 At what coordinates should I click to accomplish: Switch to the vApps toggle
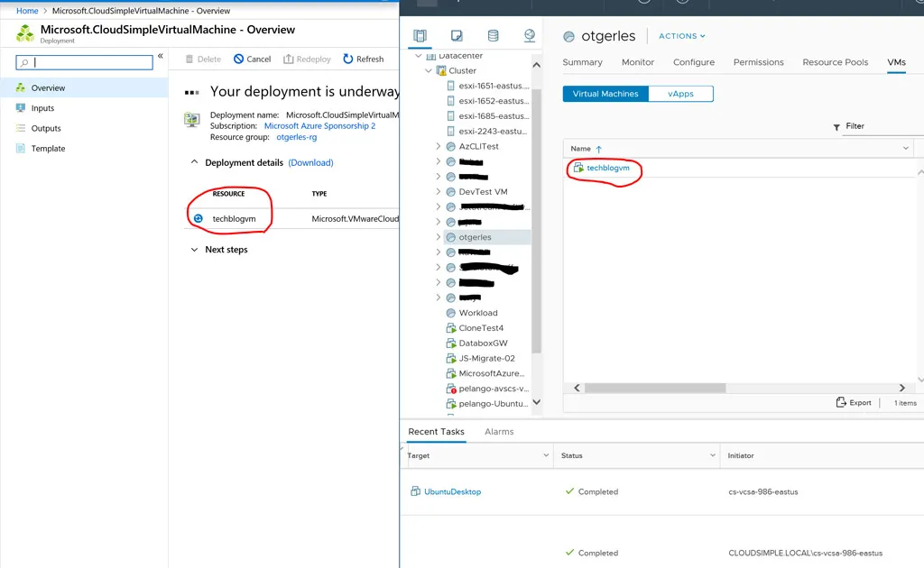click(x=680, y=94)
